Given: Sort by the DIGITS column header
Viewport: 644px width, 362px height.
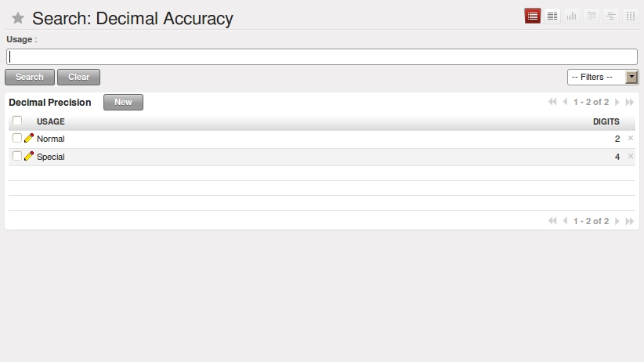Looking at the screenshot, I should coord(606,121).
